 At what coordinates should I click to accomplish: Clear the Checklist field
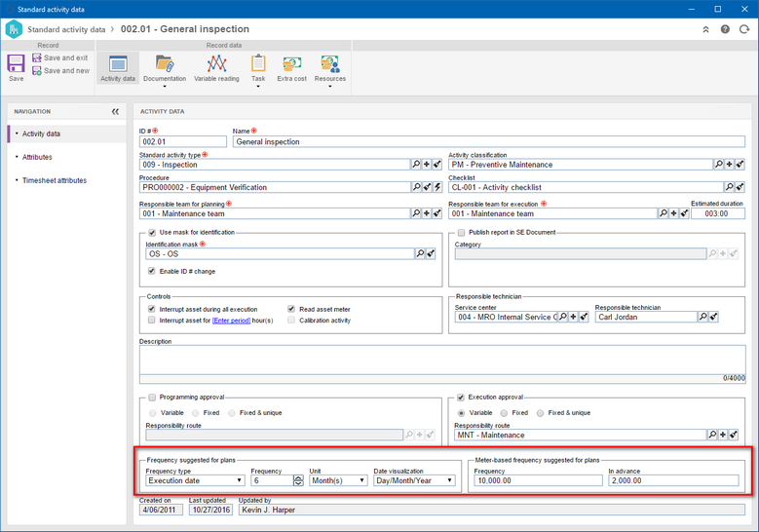pos(740,187)
